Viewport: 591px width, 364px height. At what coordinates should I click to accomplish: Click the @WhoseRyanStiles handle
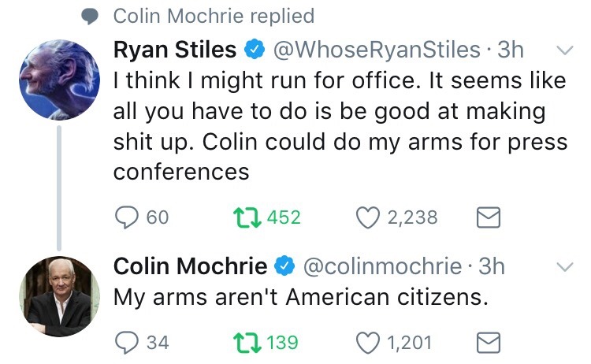coord(376,50)
